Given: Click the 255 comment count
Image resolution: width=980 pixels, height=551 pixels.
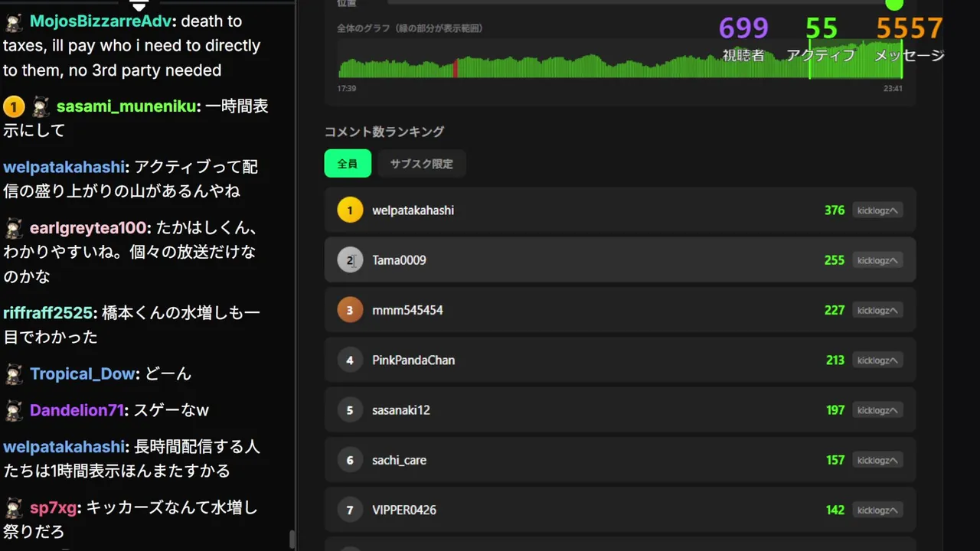Looking at the screenshot, I should (835, 260).
